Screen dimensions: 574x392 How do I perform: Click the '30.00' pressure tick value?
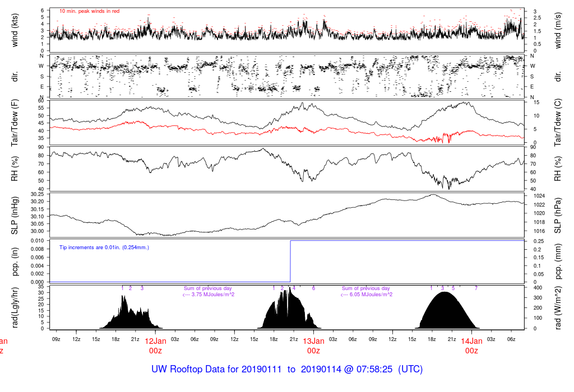click(38, 231)
